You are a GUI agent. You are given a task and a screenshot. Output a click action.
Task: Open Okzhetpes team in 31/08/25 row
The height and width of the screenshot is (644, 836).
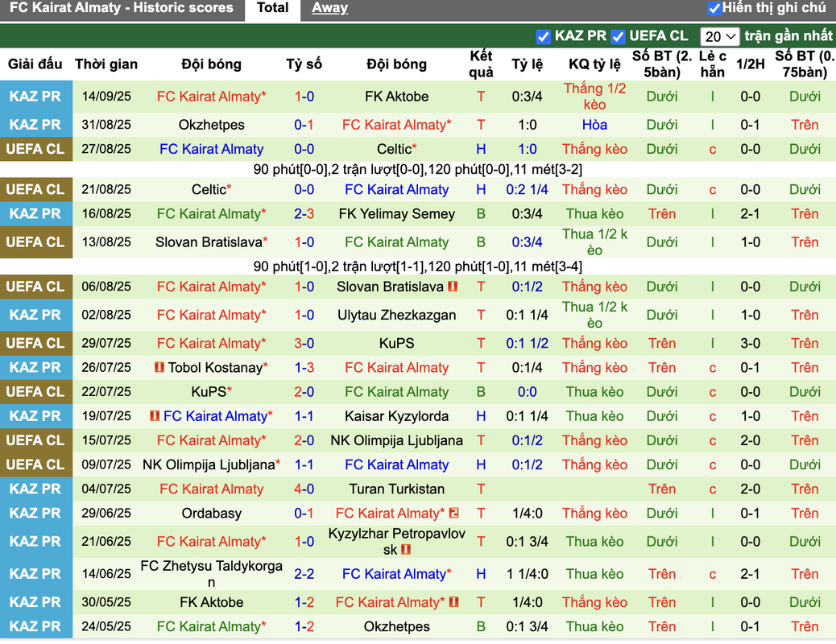tap(211, 125)
